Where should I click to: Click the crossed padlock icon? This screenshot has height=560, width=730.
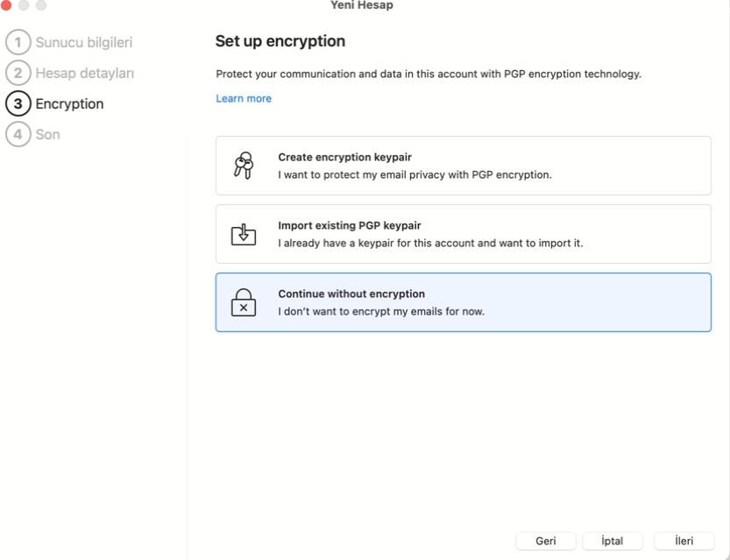244,302
